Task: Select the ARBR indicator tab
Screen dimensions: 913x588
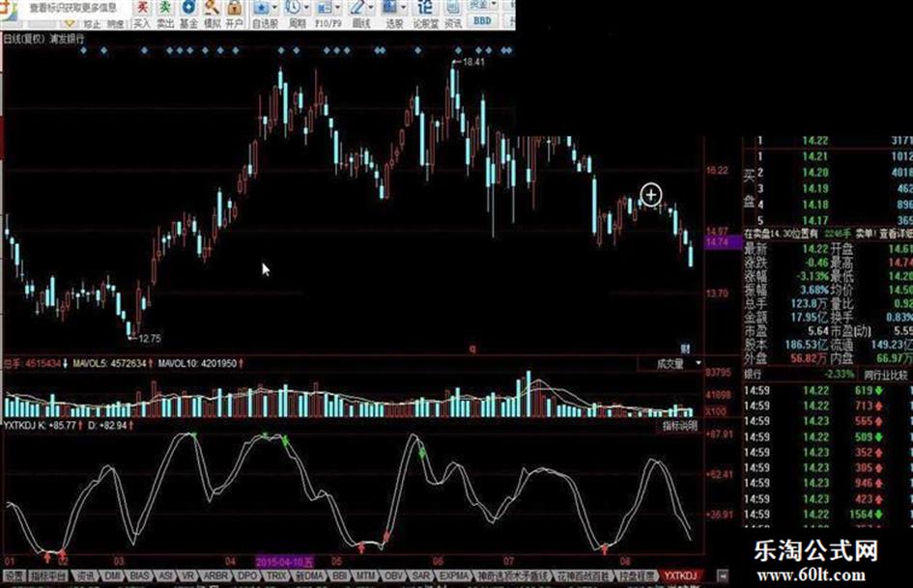Action: [215, 575]
